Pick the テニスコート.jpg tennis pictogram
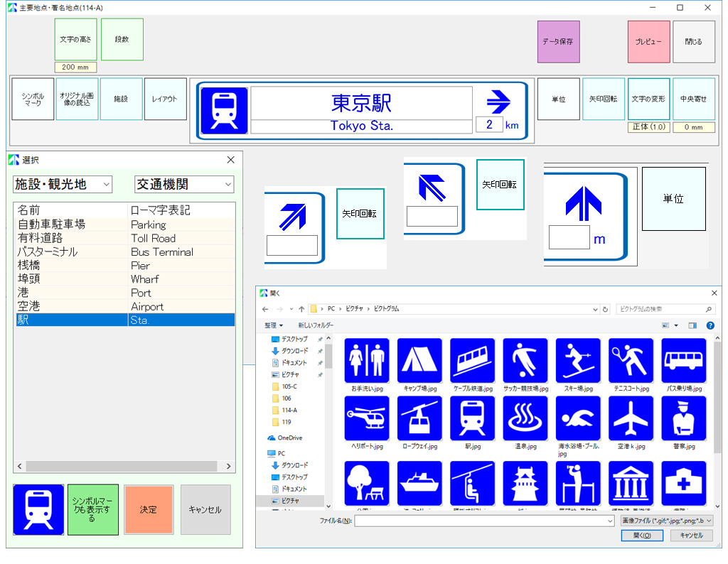 631,360
